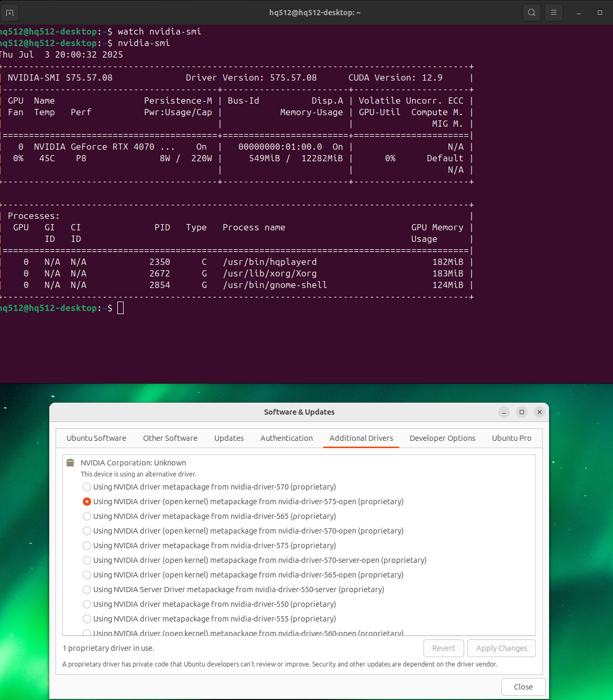Click the Revert button

pyautogui.click(x=444, y=648)
